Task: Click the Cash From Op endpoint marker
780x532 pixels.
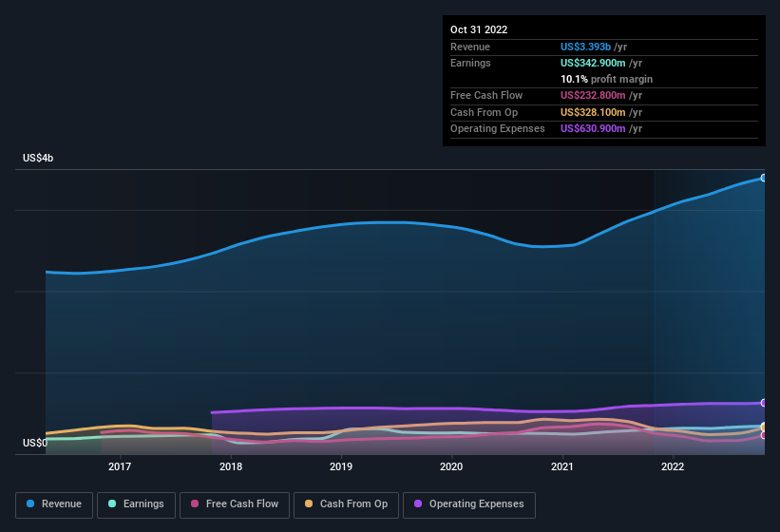Action: pyautogui.click(x=764, y=427)
